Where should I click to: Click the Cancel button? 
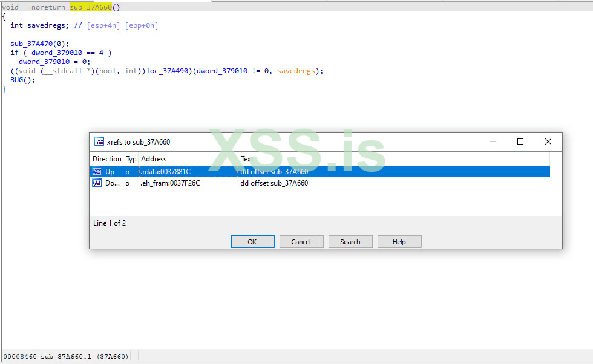(x=301, y=242)
